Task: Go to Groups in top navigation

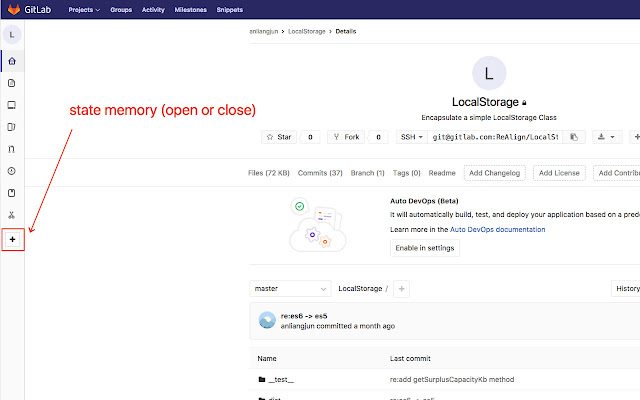Action: coord(121,10)
